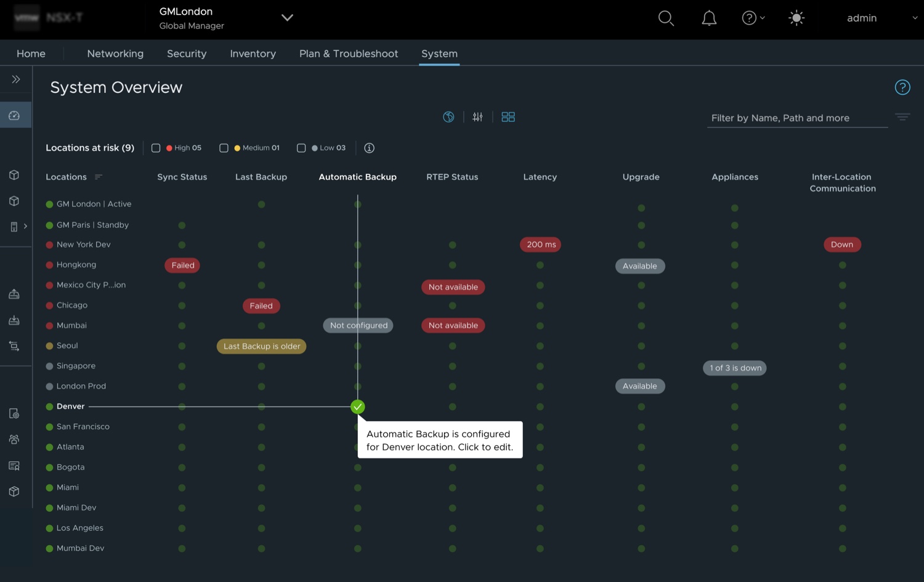924x582 pixels.
Task: Open the admin user dropdown
Action: pyautogui.click(x=881, y=18)
